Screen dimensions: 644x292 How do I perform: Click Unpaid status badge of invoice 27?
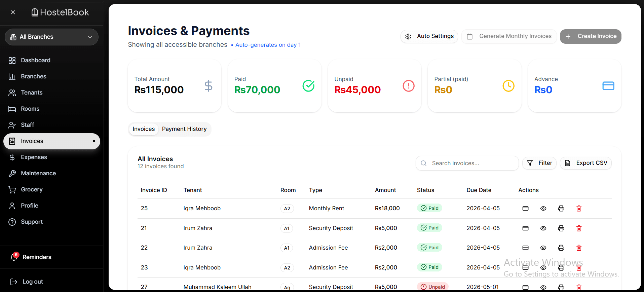point(433,287)
